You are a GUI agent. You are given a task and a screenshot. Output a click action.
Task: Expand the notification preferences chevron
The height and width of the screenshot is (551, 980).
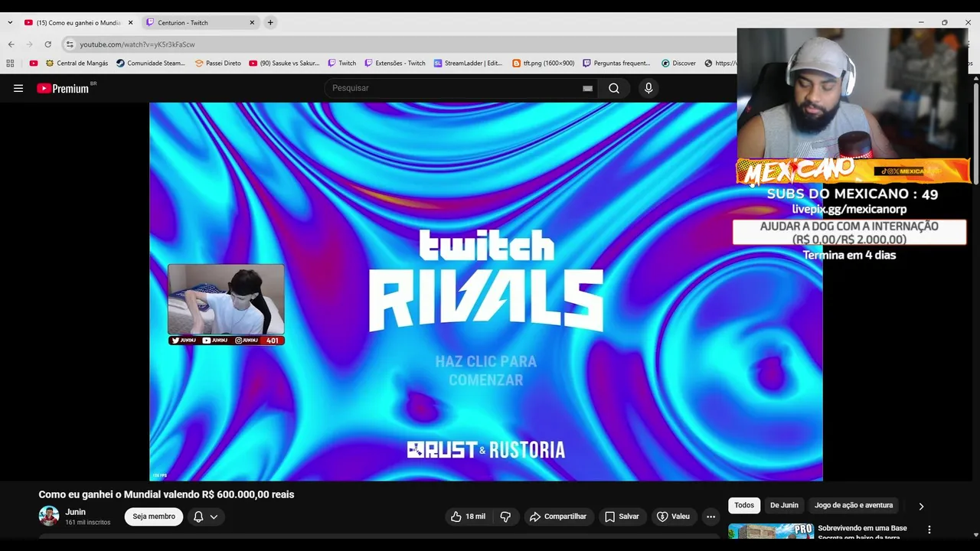click(x=214, y=517)
